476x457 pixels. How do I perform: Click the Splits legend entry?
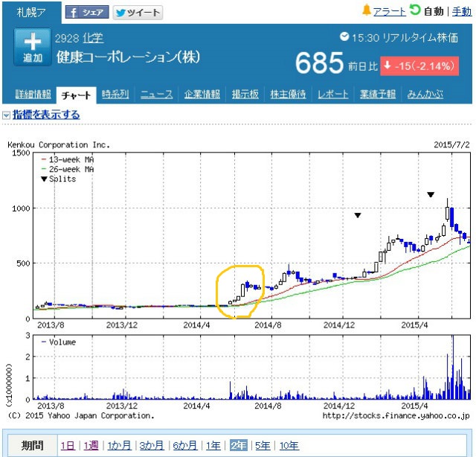click(x=59, y=179)
